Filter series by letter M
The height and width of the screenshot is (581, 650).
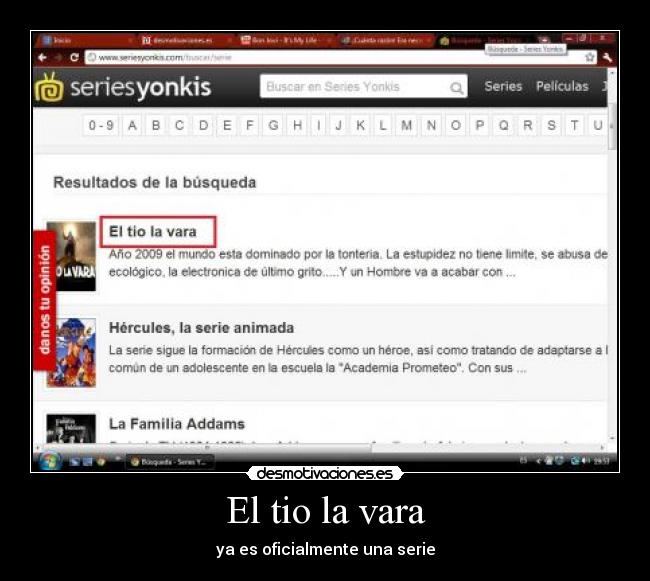point(406,125)
